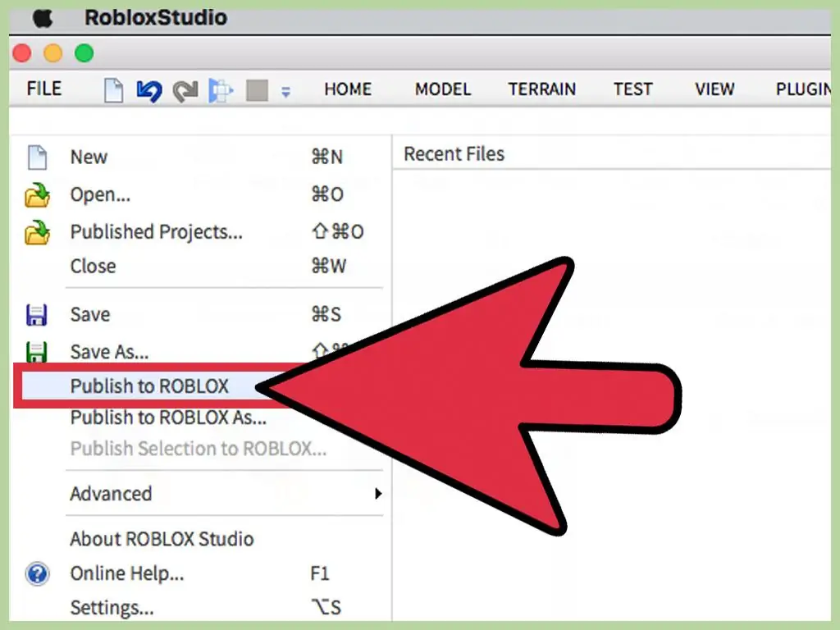Switch to the VIEW tab
This screenshot has height=630, width=840.
point(714,89)
